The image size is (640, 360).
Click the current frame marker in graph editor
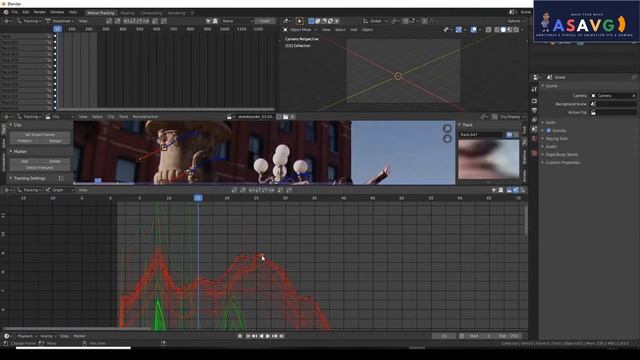(198, 198)
